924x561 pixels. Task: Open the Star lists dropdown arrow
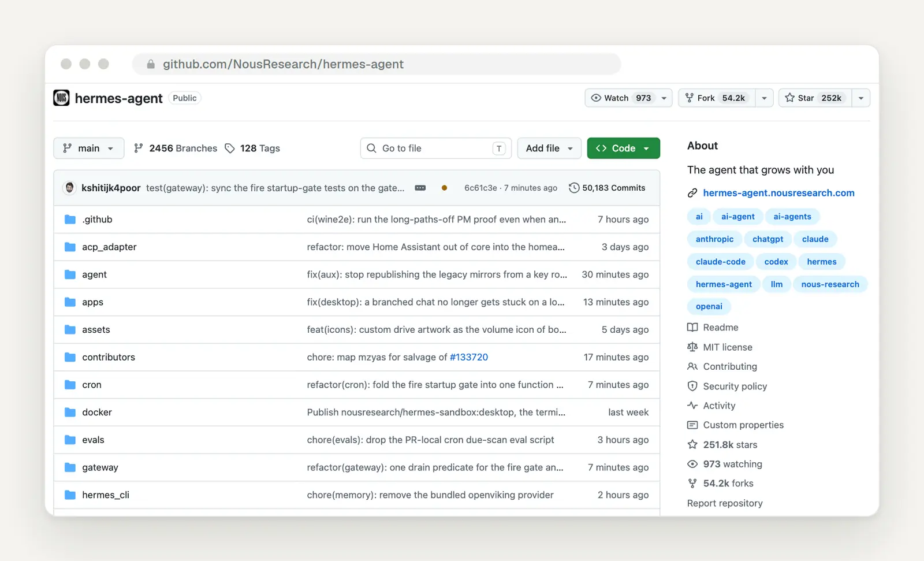(861, 98)
